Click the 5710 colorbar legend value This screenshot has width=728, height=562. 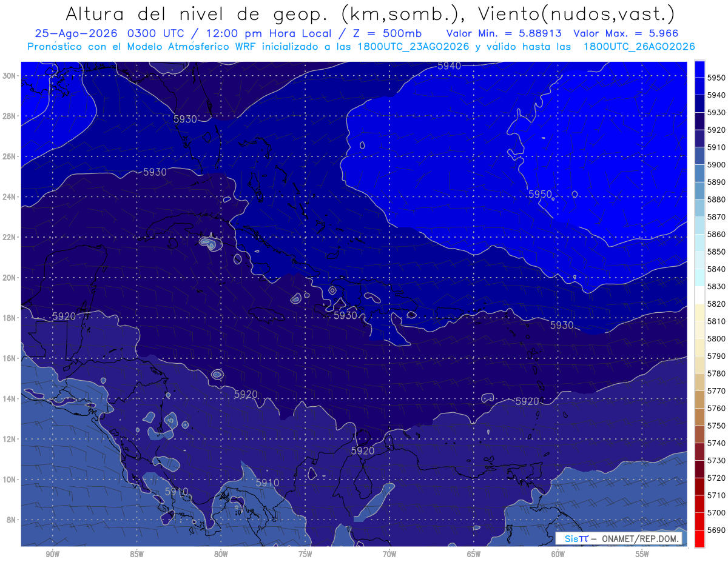[716, 495]
